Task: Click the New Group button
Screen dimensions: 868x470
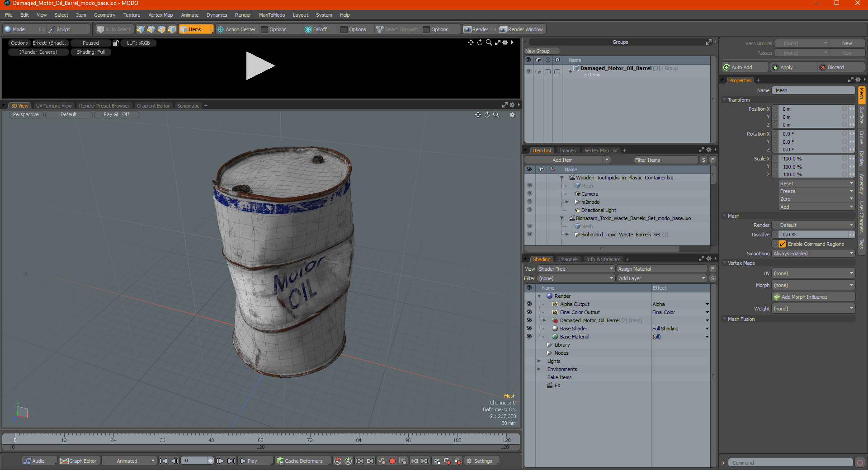Action: 542,51
